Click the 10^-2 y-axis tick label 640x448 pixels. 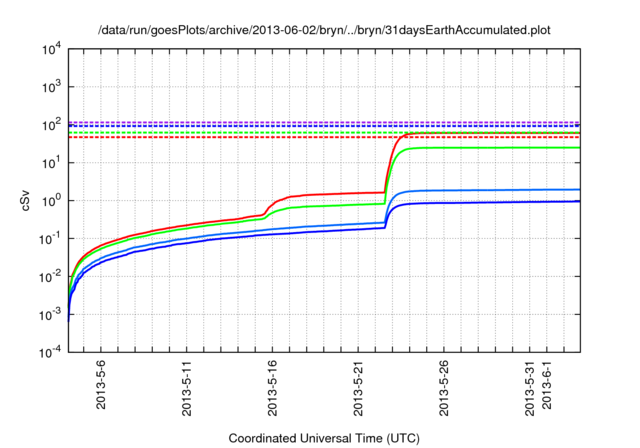pyautogui.click(x=49, y=277)
